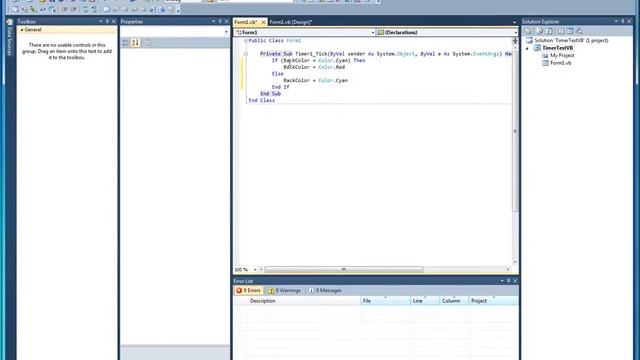Open the editor tab list dropdown
Screen dimensions: 640x360
(514, 22)
